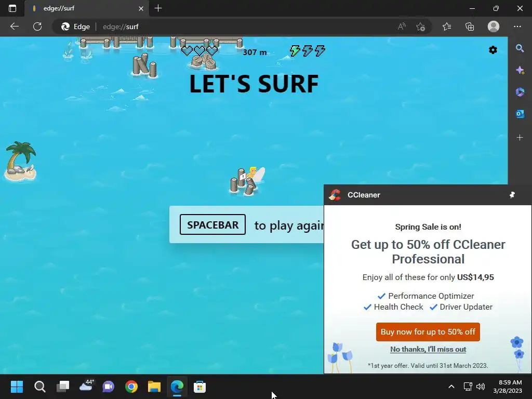Image resolution: width=532 pixels, height=399 pixels.
Task: Open File Explorer from the taskbar
Action: coord(154,387)
